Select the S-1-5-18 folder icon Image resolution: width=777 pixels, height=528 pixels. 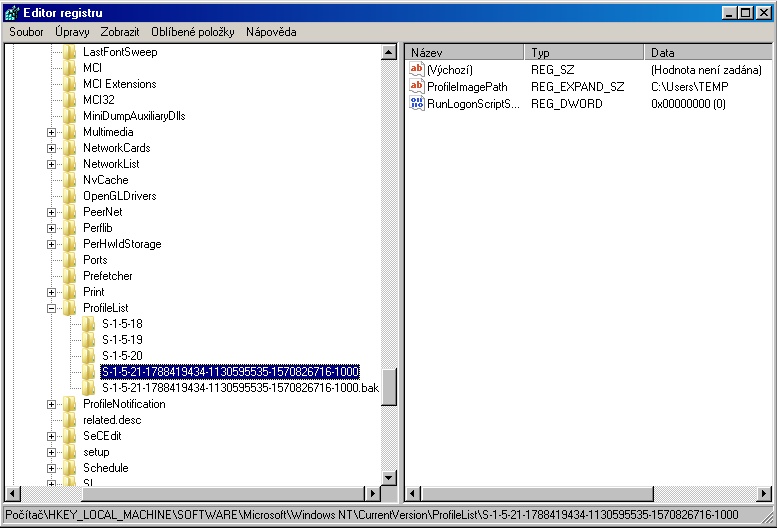click(x=89, y=324)
